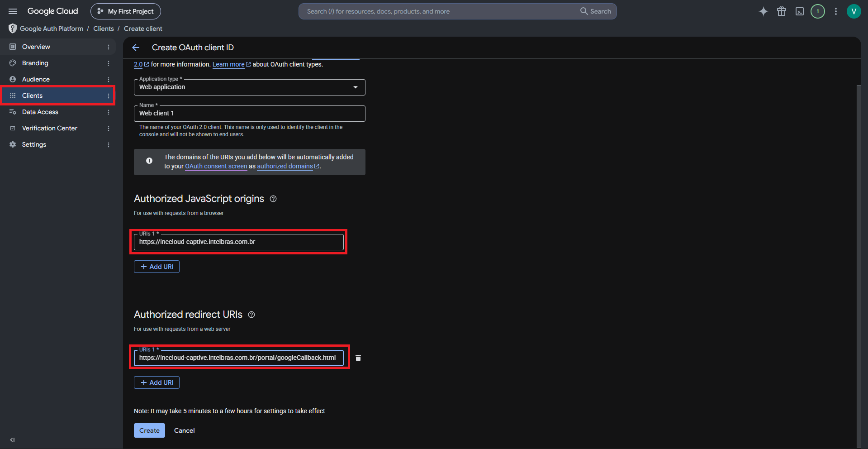Open more options for Settings
Image resolution: width=868 pixels, height=449 pixels.
pyautogui.click(x=109, y=144)
